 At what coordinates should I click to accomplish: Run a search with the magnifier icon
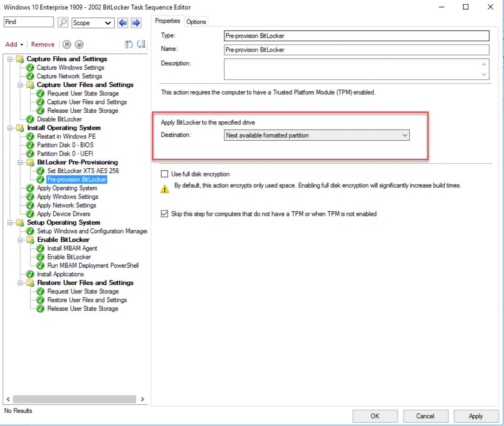coord(63,22)
